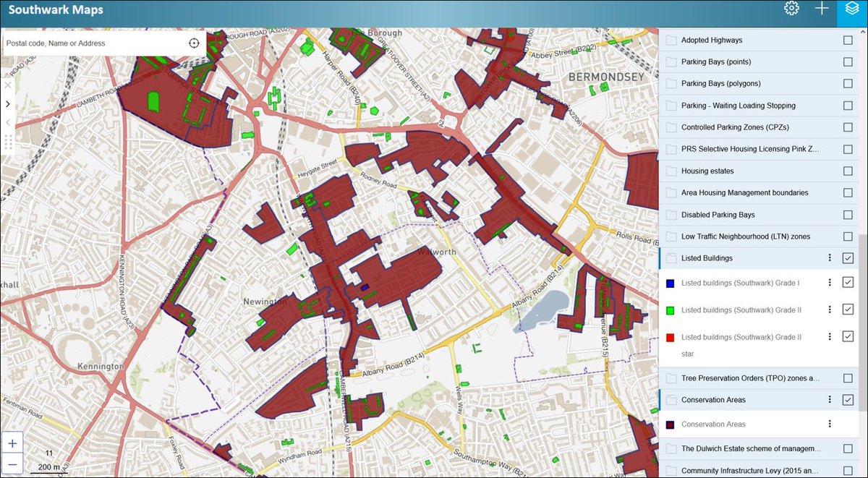Click the Parking Bays (polygons) folder icon

pyautogui.click(x=671, y=84)
